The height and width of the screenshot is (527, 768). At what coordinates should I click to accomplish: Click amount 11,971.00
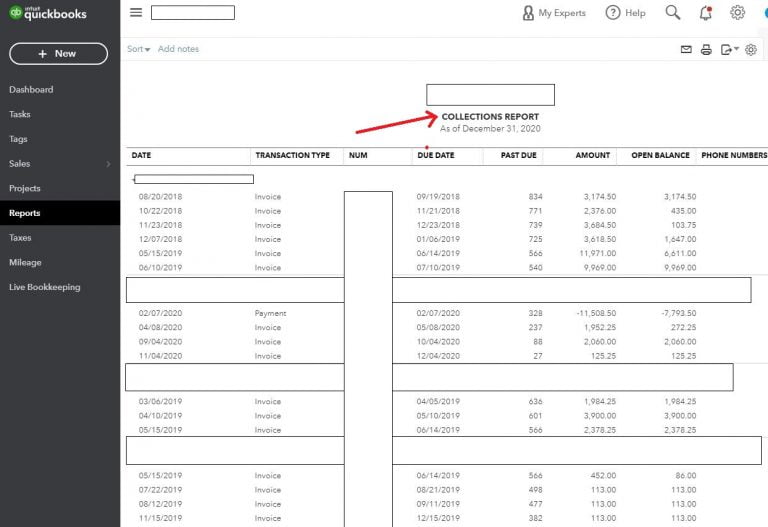[598, 254]
